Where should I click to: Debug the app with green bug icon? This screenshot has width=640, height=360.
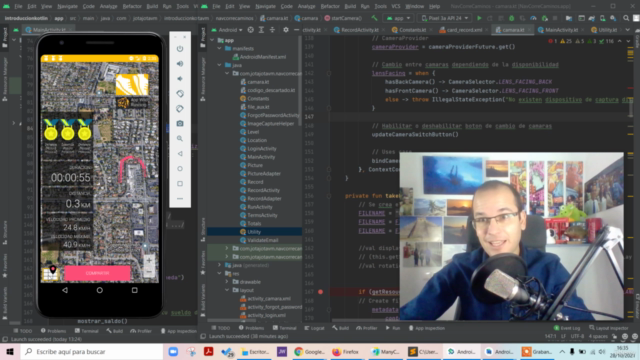tap(511, 18)
